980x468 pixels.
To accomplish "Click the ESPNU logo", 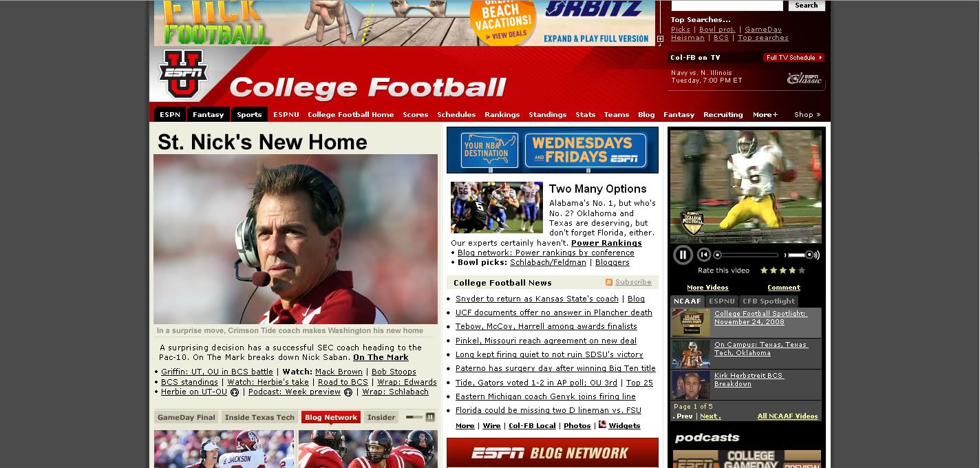I will (x=183, y=74).
